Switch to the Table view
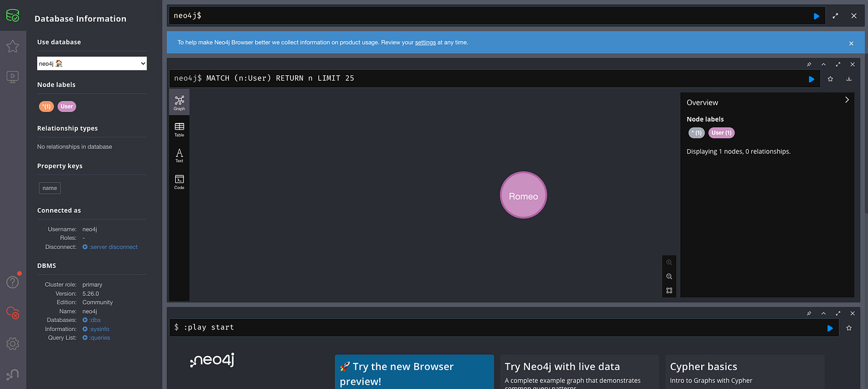This screenshot has height=389, width=868. [x=179, y=129]
